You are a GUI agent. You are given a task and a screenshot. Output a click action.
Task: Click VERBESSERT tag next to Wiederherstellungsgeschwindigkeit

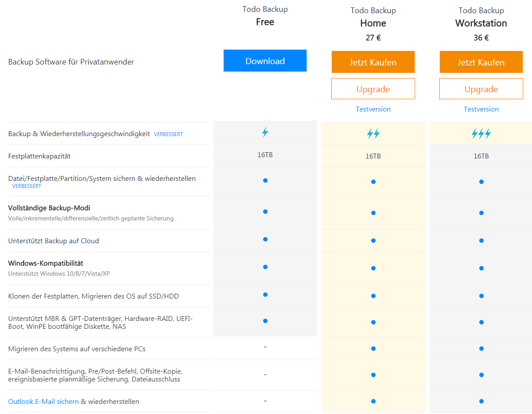(168, 134)
